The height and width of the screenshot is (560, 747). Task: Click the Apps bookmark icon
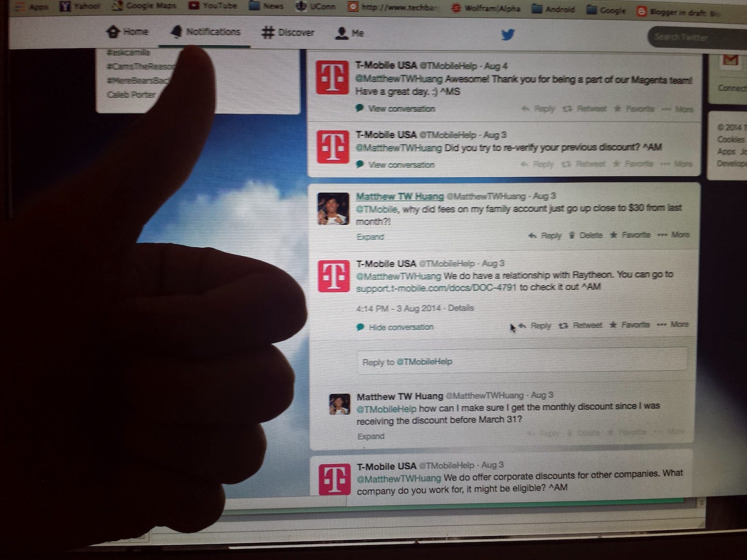pyautogui.click(x=33, y=7)
